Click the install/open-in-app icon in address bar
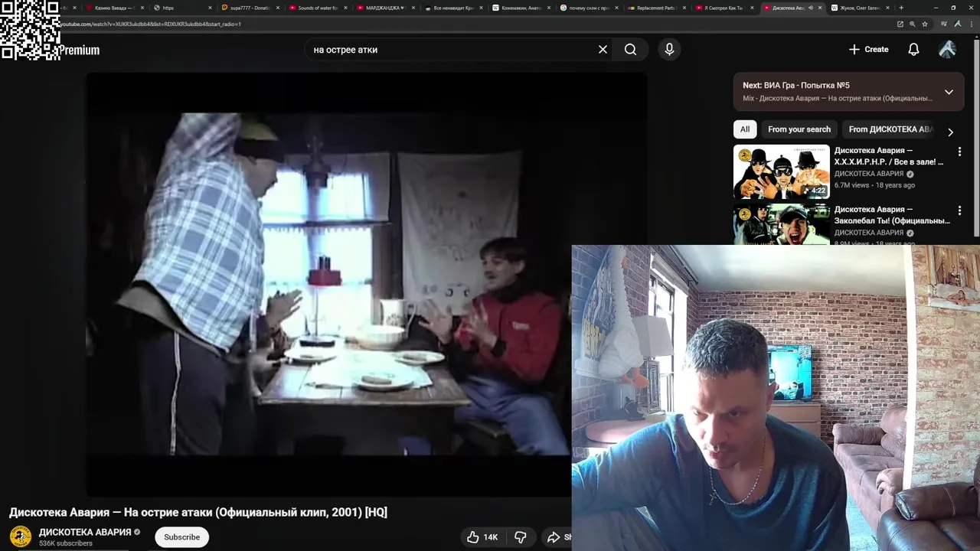The image size is (980, 551). coord(900,24)
